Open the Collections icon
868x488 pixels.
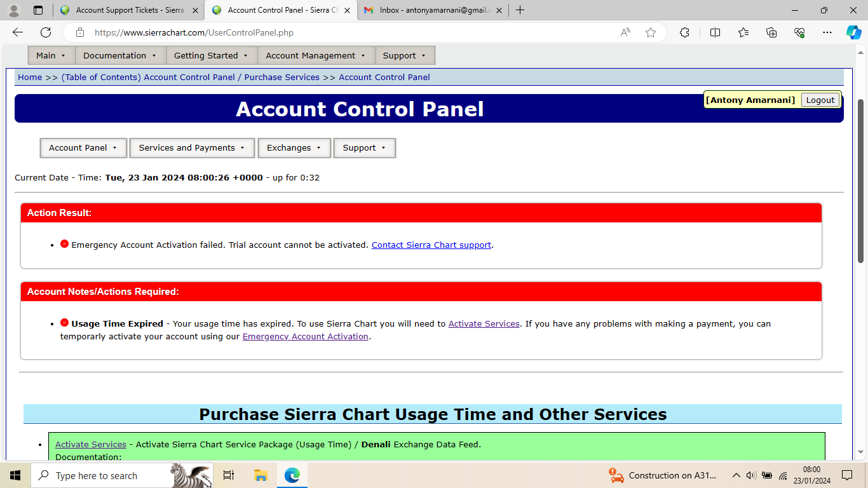pyautogui.click(x=771, y=32)
